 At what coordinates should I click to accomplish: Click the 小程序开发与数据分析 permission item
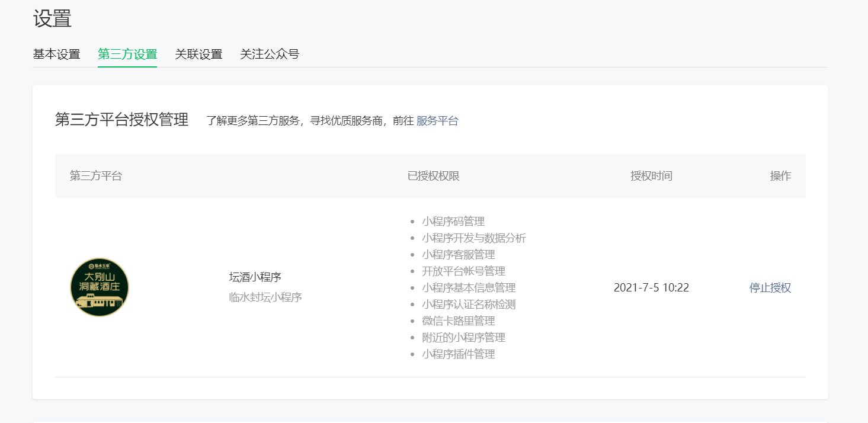point(474,238)
